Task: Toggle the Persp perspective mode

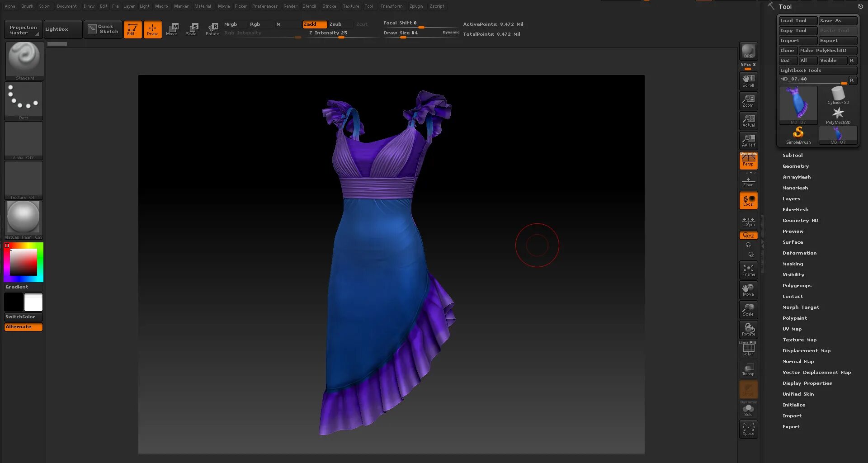Action: point(748,161)
